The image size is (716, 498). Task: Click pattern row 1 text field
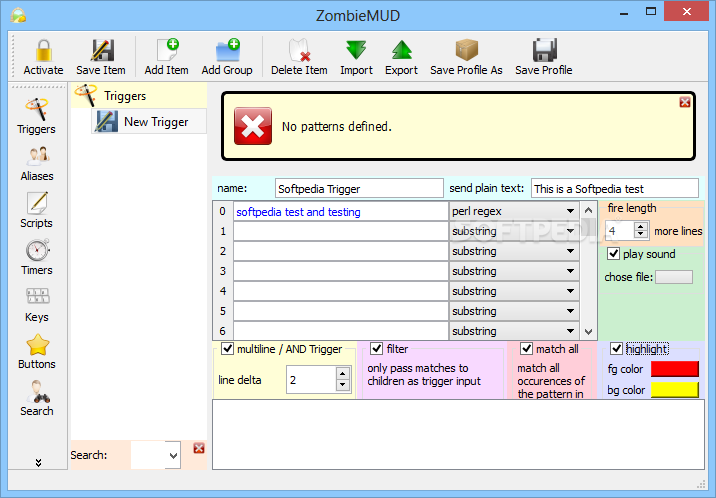tap(341, 231)
